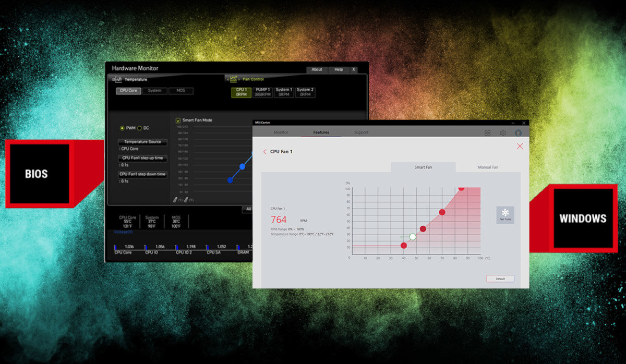626x364 pixels.
Task: Select the DC radio button
Action: 139,128
